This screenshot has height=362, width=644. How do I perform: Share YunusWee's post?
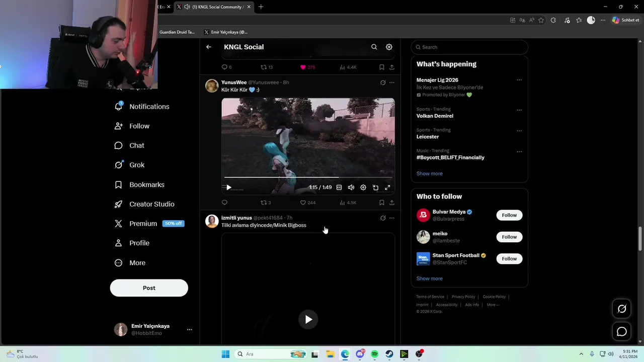coord(392,203)
